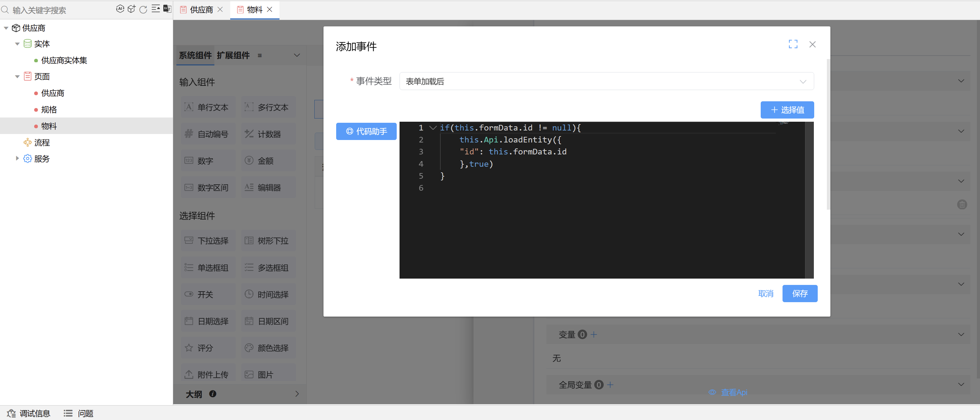Click the 选择值 button
Image resolution: width=980 pixels, height=420 pixels.
coord(787,110)
